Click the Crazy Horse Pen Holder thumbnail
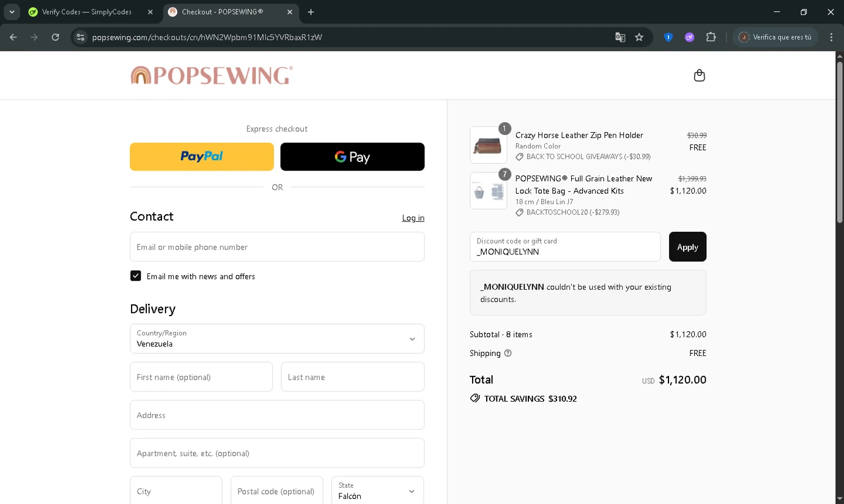The width and height of the screenshot is (844, 504). [488, 145]
